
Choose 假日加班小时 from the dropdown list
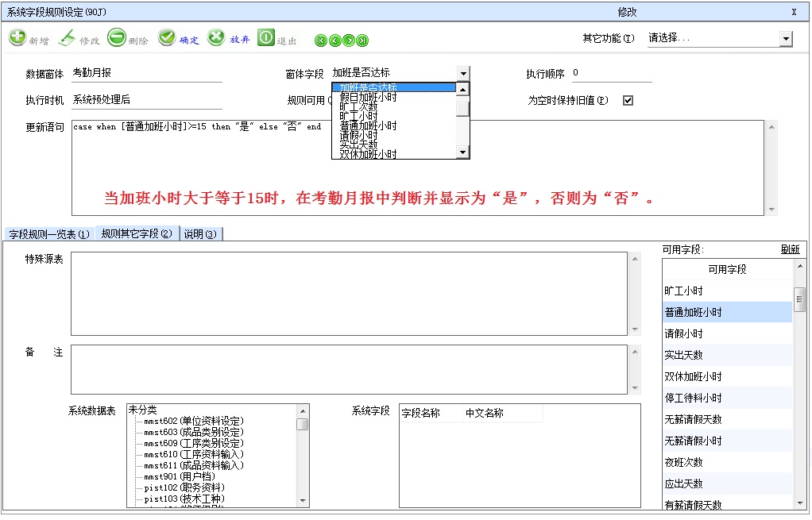(368, 98)
